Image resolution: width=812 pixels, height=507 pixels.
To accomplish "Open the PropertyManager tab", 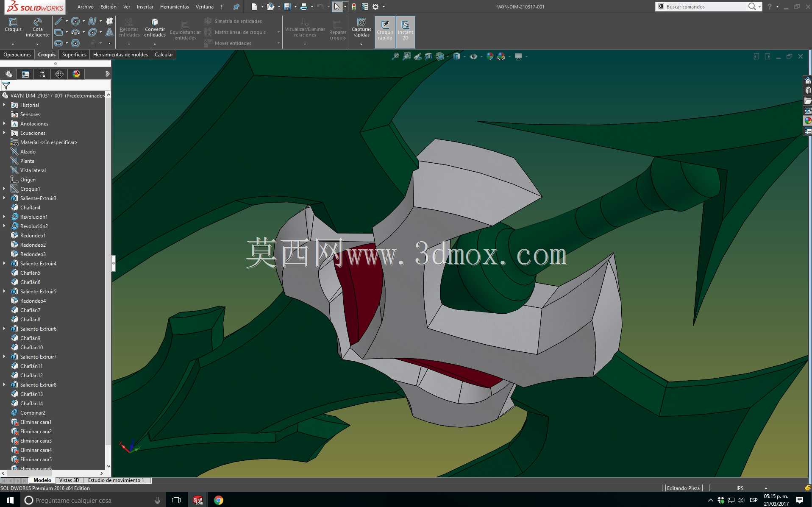I will click(25, 74).
